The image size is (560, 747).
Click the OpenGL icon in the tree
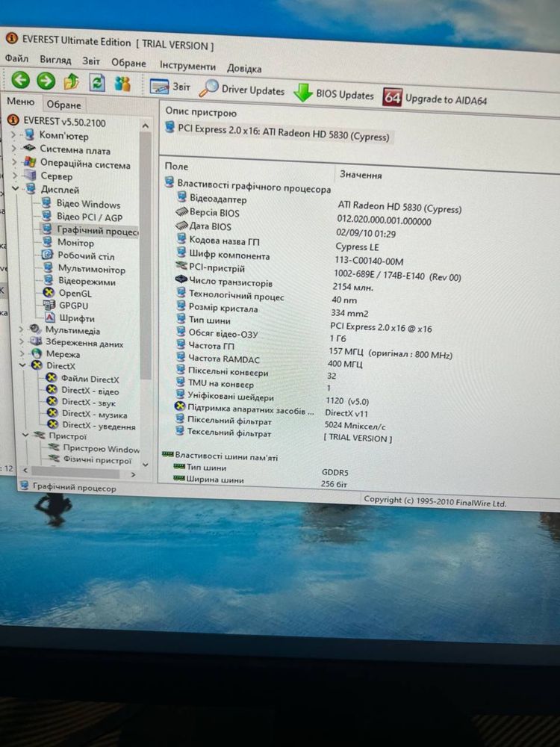[49, 293]
